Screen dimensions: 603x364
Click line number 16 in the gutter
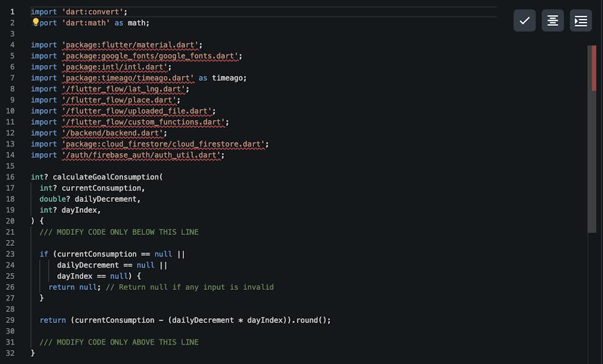point(10,177)
